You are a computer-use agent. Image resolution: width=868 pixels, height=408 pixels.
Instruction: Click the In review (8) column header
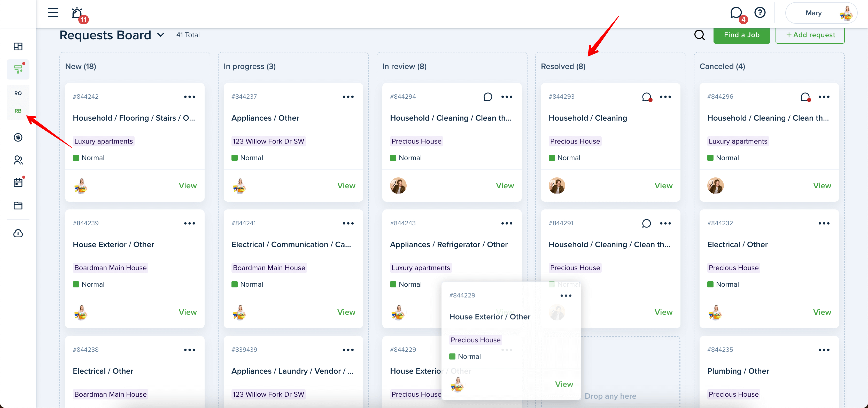click(x=404, y=66)
